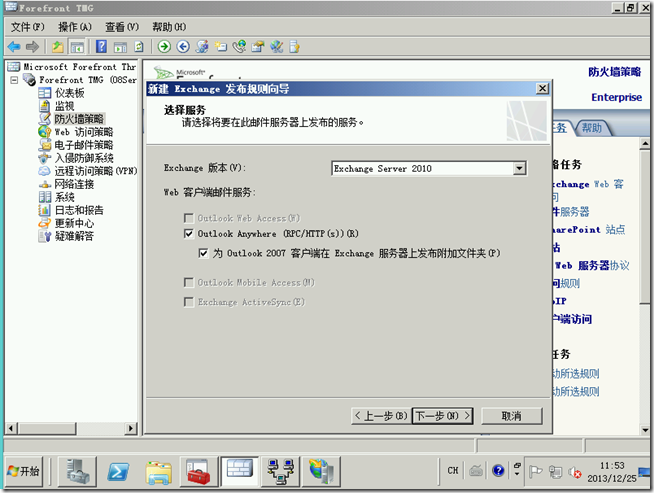654x493 pixels.
Task: Open 远程访问策略 (VPN) node
Action: point(96,171)
